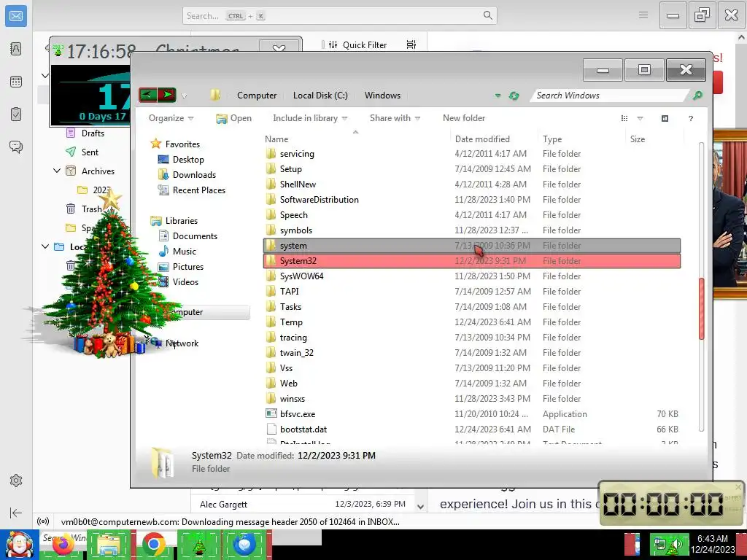Click Thunderbird global search field
Viewport: 747px width, 560px height.
coord(339,16)
